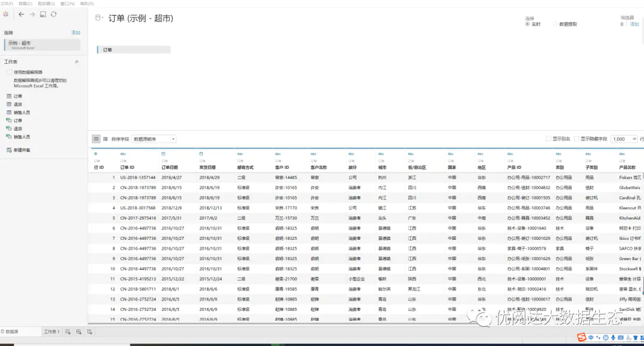This screenshot has height=346, width=644.
Task: Switch to metadata list view icon
Action: (106, 139)
